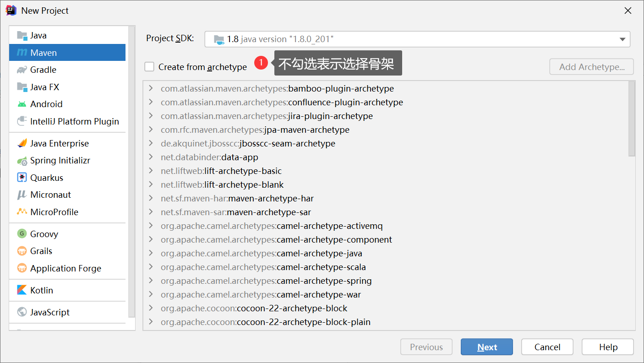
Task: Select camel-archetype-scala row
Action: 386,267
